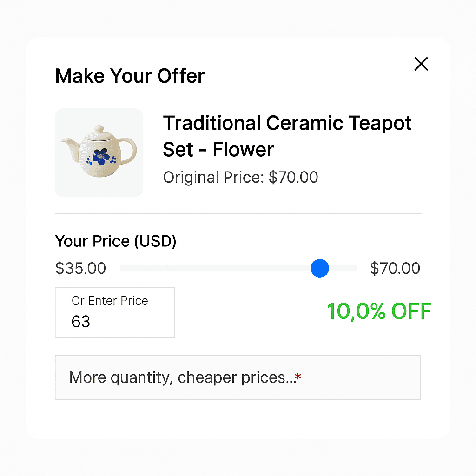Click the close X icon
Screen dimensions: 476x476
pyautogui.click(x=421, y=64)
